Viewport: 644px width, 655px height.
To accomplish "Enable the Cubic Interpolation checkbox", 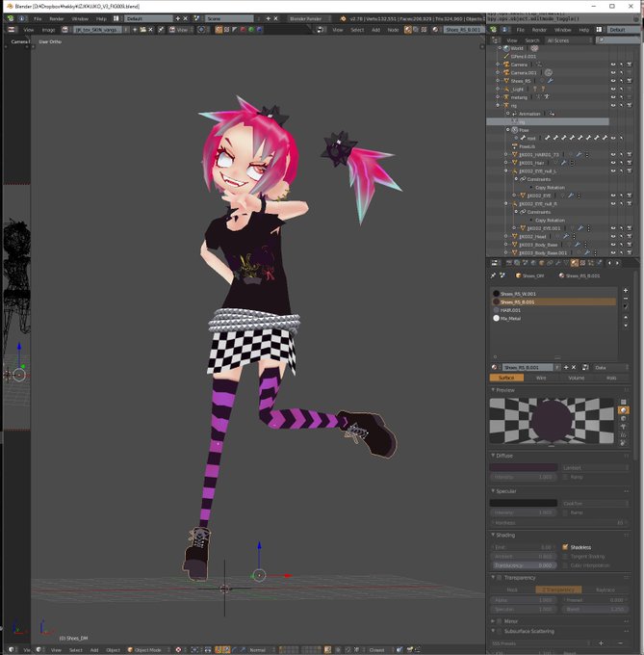I will tap(565, 565).
